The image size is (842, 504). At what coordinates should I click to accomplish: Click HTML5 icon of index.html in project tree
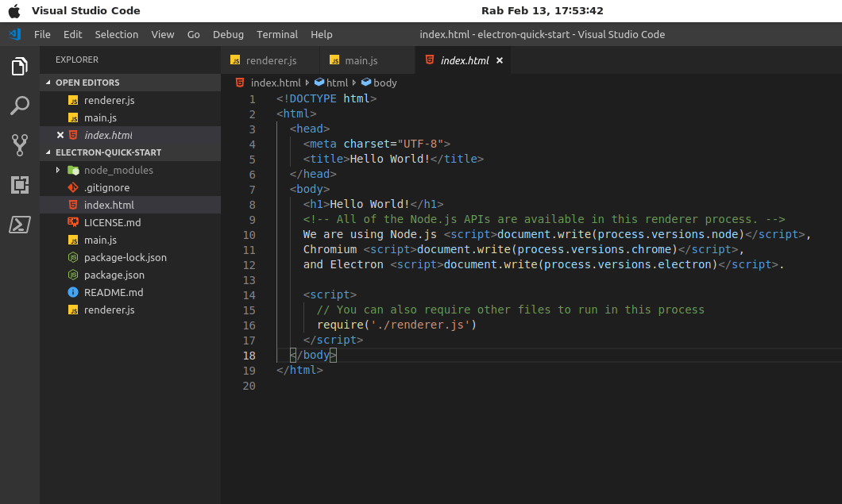pos(73,205)
